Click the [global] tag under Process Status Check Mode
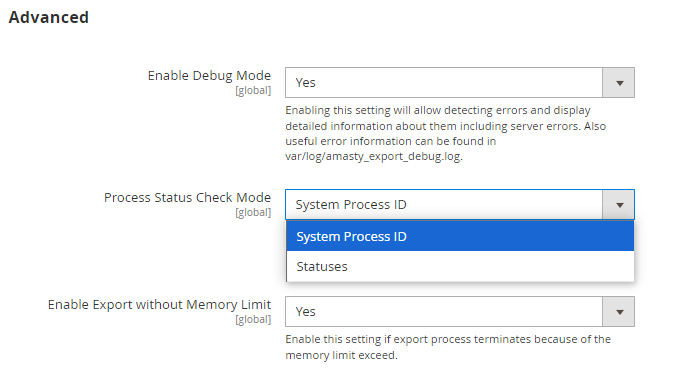This screenshot has width=685, height=377. [x=253, y=212]
